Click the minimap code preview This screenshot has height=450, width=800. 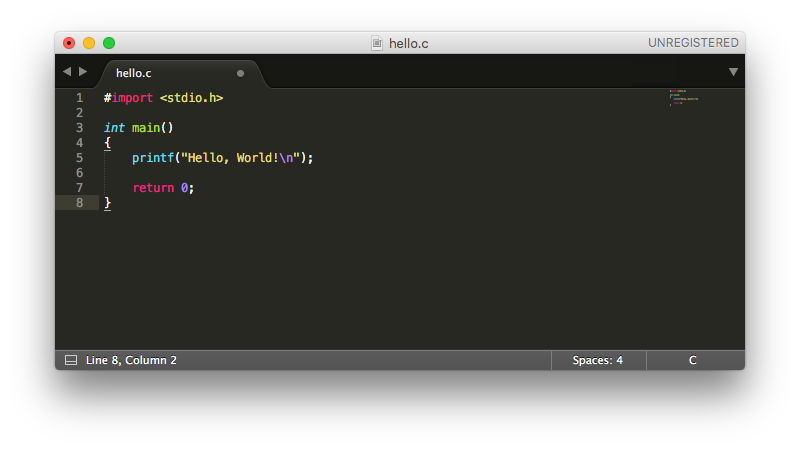pos(685,97)
